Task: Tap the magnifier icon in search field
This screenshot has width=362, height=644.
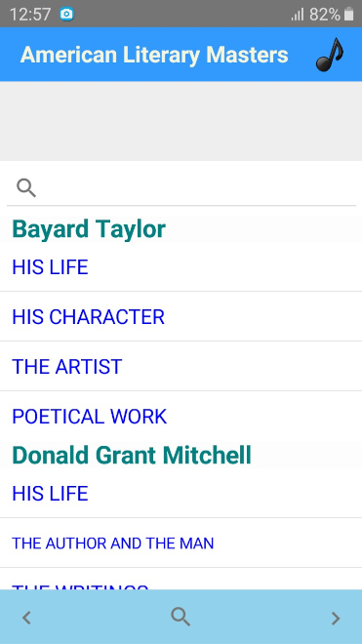Action: coord(26,188)
